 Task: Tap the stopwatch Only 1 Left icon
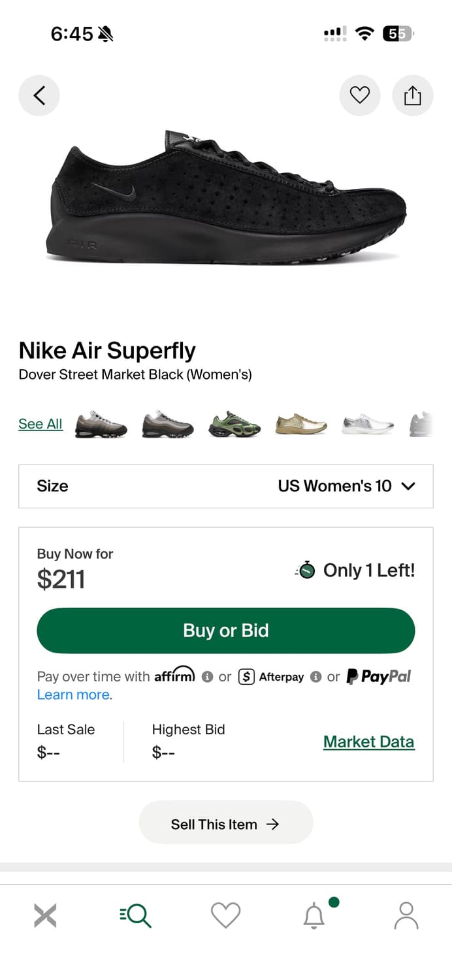(x=306, y=570)
